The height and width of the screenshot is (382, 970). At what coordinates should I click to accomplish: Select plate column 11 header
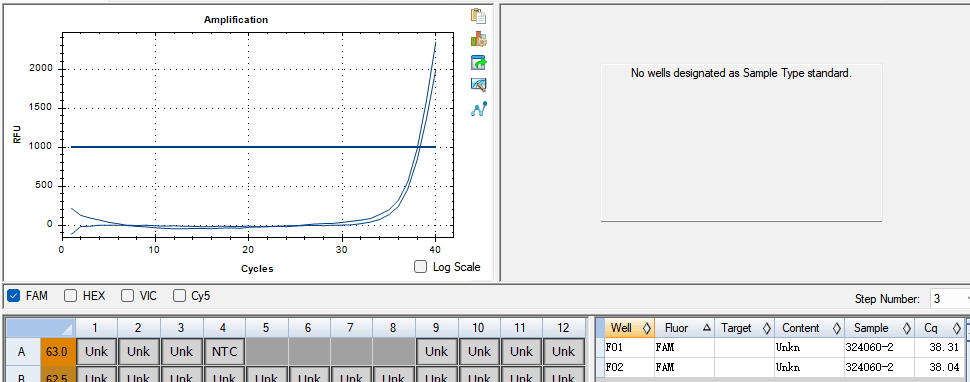pyautogui.click(x=521, y=328)
